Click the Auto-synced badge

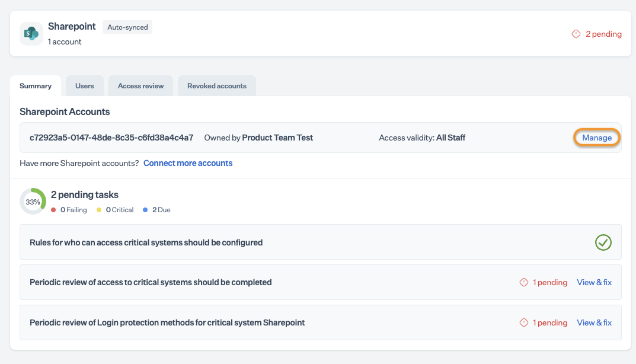click(127, 27)
